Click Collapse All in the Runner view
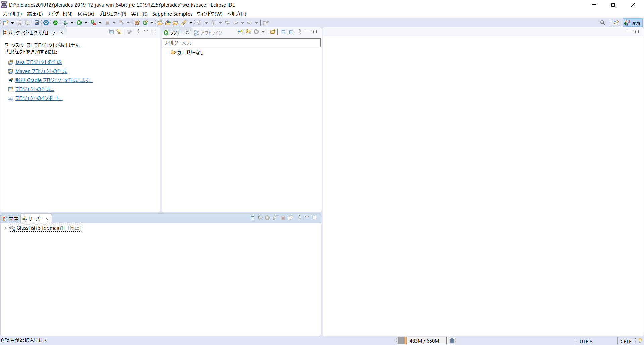644x345 pixels. tap(283, 32)
